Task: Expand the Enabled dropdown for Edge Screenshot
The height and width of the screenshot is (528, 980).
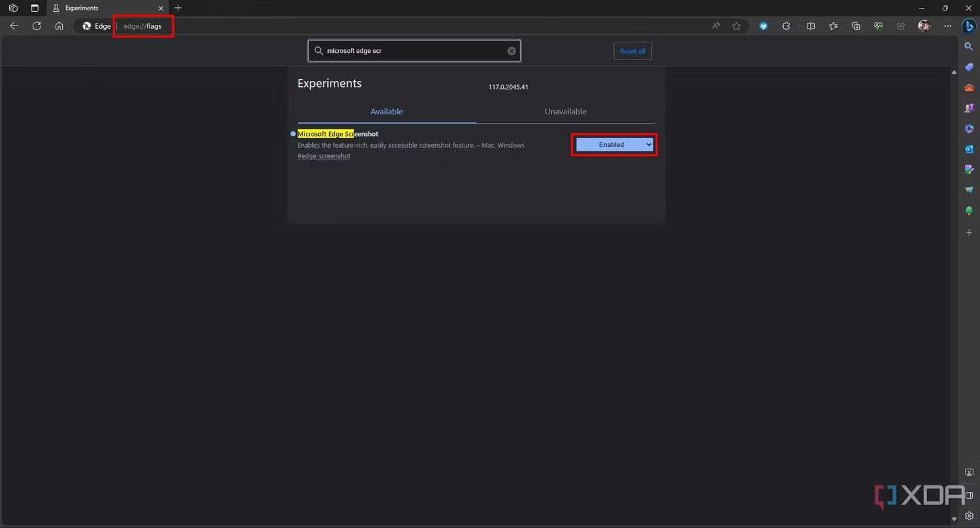Action: [x=614, y=144]
